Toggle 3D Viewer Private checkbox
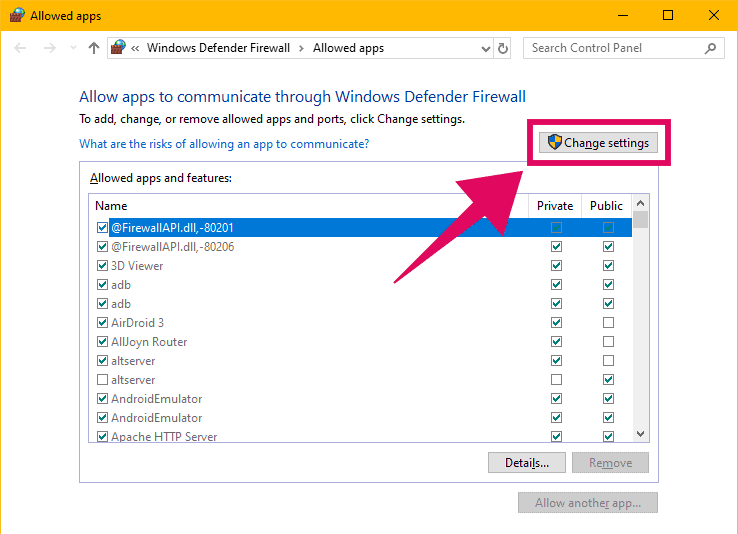This screenshot has width=738, height=534. [x=556, y=265]
